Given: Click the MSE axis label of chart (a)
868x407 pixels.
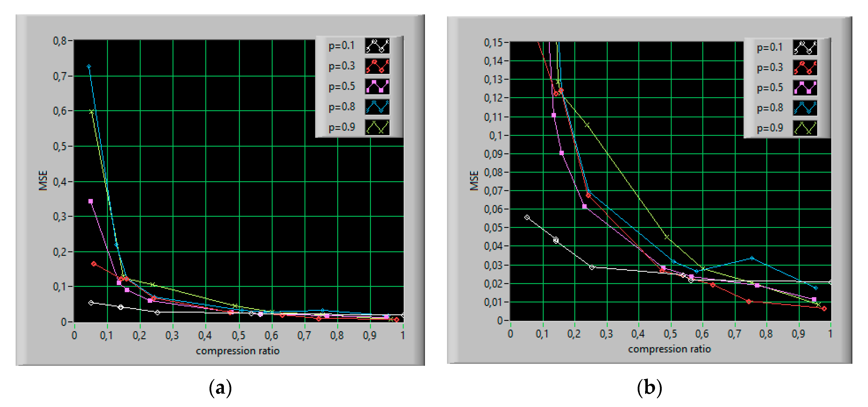Looking at the screenshot, I should pyautogui.click(x=43, y=180).
